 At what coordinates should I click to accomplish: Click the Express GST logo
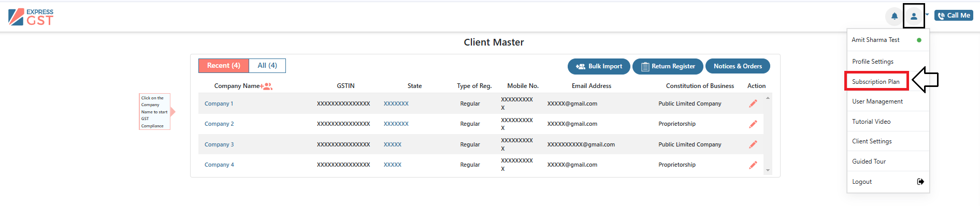[x=31, y=17]
